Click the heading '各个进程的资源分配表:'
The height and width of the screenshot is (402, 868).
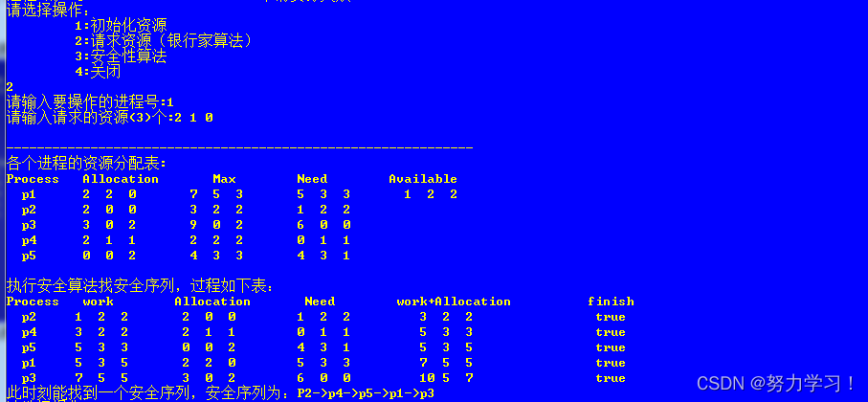[x=86, y=164]
